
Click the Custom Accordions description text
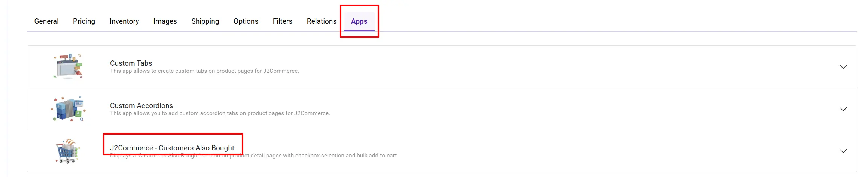point(220,113)
